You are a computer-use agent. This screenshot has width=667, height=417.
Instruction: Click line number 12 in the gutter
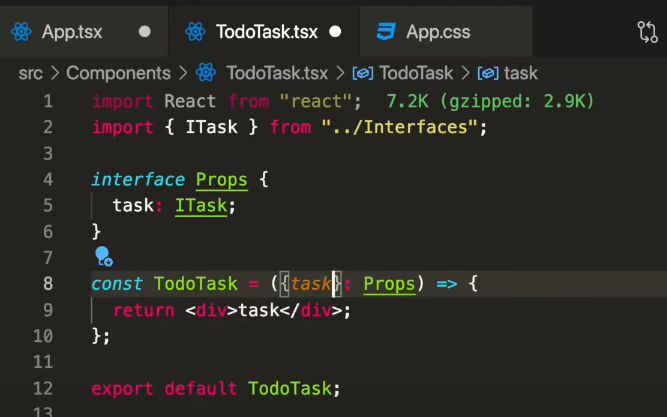point(43,388)
